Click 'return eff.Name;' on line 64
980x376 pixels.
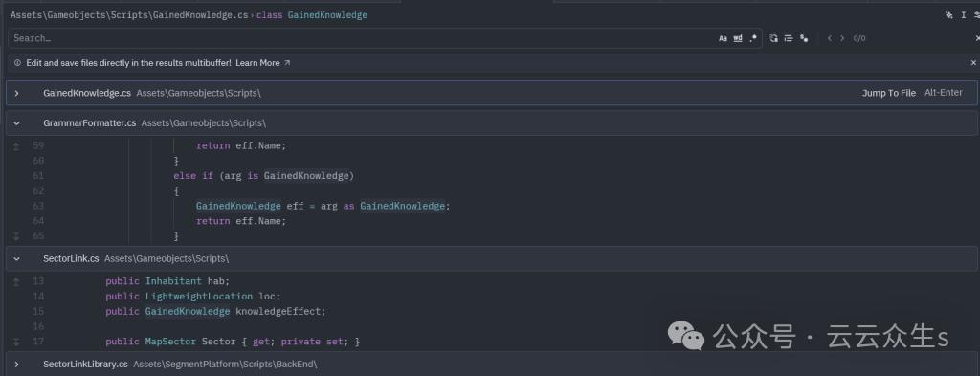coord(240,221)
